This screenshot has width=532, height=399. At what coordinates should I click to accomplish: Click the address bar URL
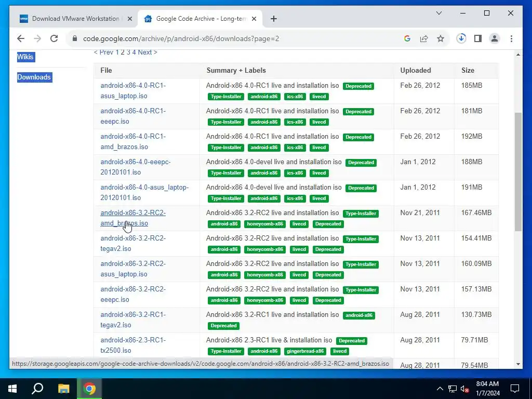coord(181,38)
